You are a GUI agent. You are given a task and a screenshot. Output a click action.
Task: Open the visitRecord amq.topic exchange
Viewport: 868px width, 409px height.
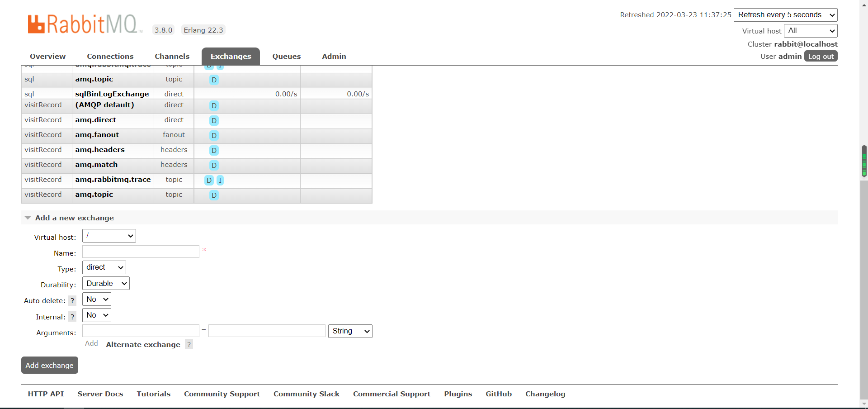click(x=94, y=195)
